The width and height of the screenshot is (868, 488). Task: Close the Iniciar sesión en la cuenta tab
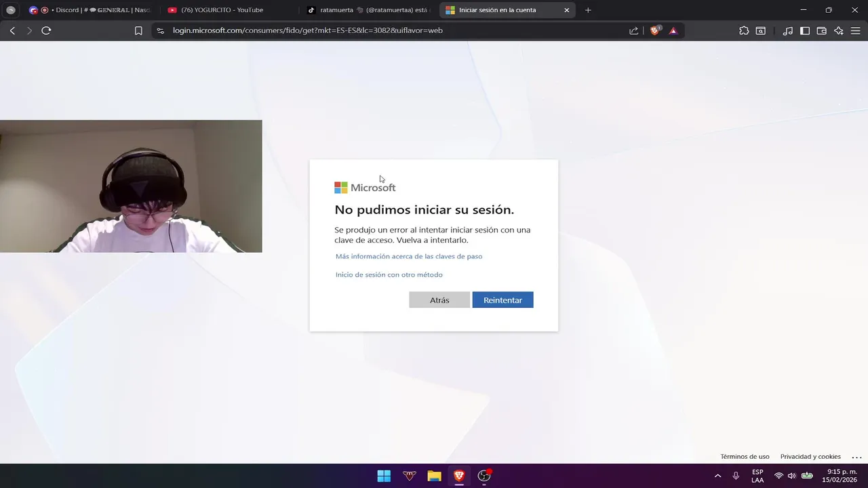pos(566,10)
